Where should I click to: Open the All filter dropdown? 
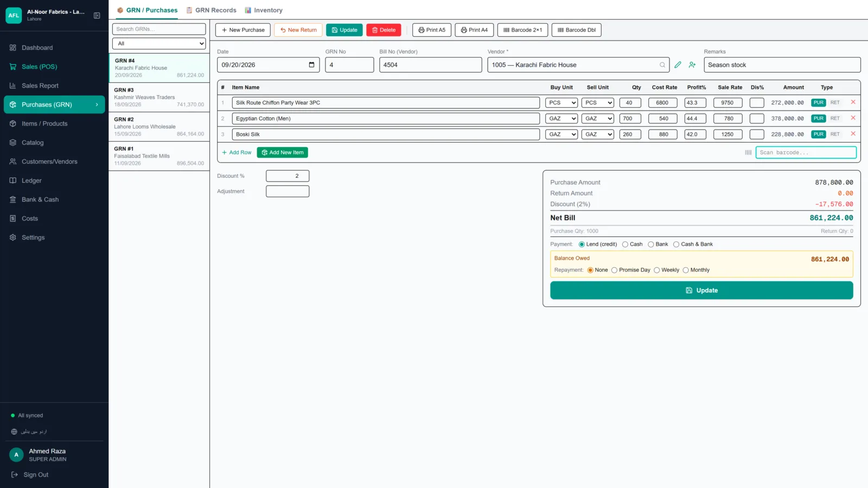click(159, 43)
